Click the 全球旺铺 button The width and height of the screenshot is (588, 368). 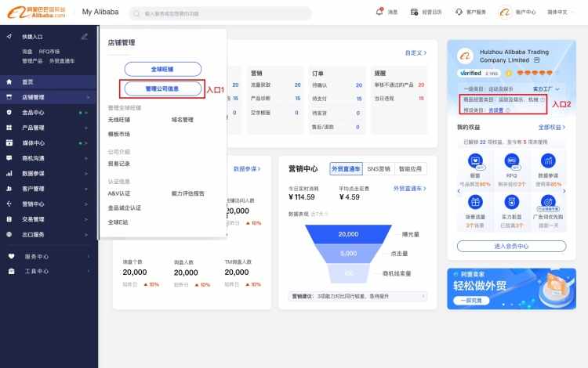pos(163,69)
